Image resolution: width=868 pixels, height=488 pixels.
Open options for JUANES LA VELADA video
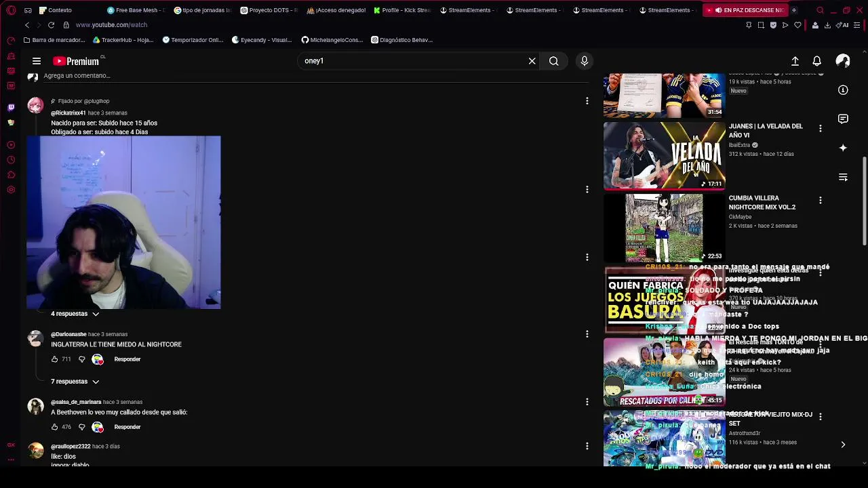tap(821, 129)
